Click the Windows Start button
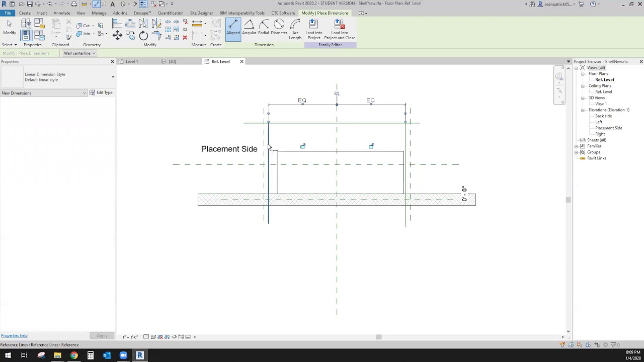Screen dimensions: 644x362 click(x=8, y=355)
